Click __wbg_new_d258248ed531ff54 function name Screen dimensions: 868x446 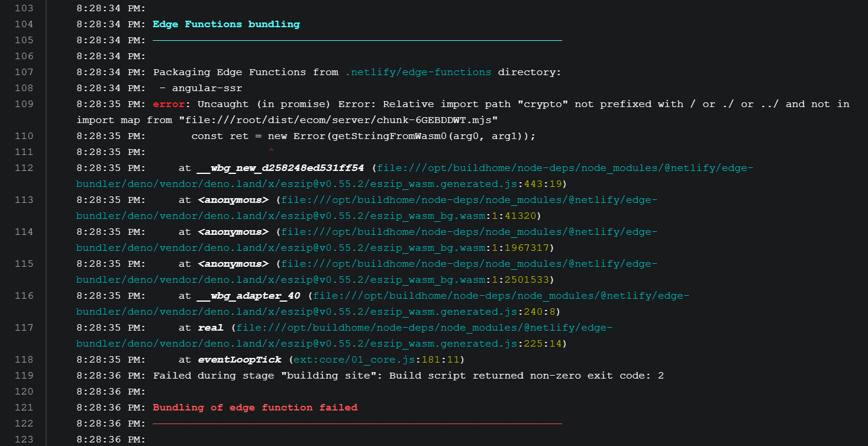(280, 168)
